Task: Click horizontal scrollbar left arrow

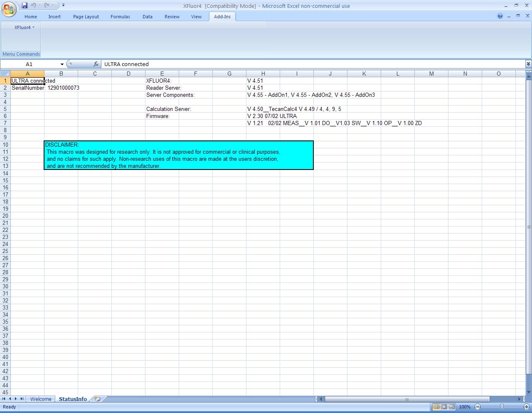Action: 321,399
